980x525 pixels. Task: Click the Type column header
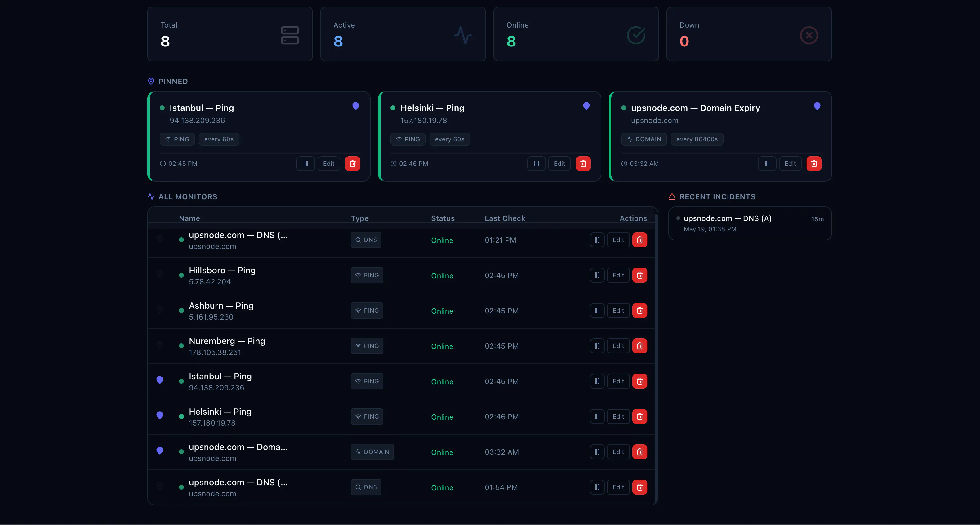[359, 218]
